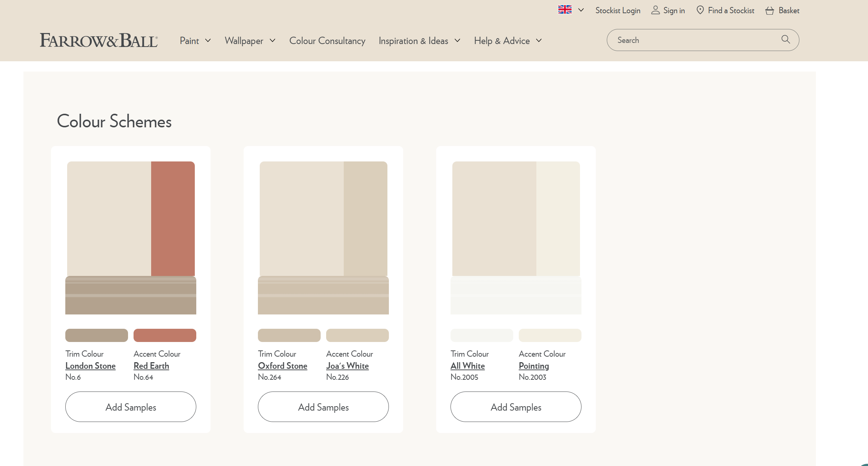
Task: Click the Farrow & Ball logo
Action: tap(99, 40)
